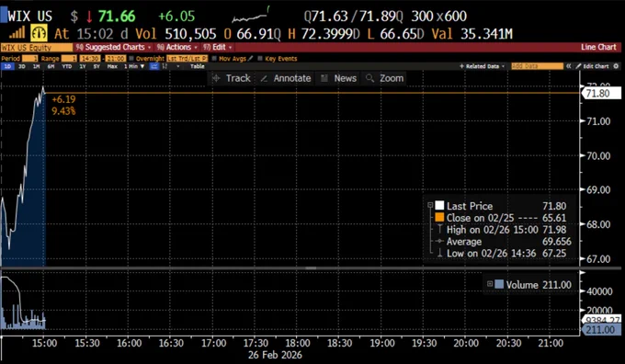
Task: Click the Range value input field
Action: pyautogui.click(x=69, y=59)
